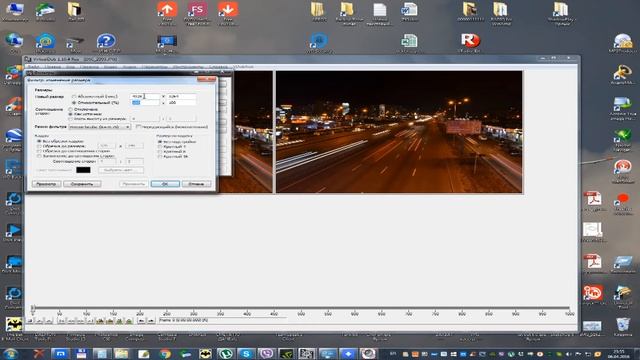640x360 pixels.
Task: Open the first menu in VirtualDub menu bar
Action: pos(33,67)
